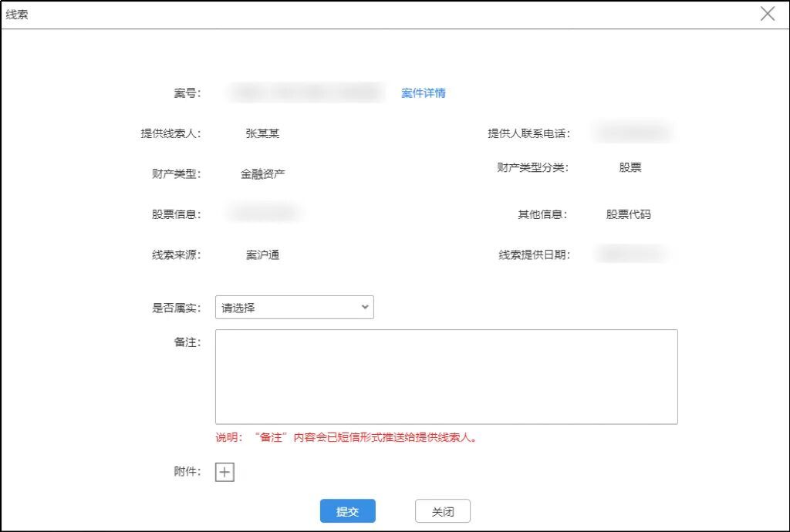
Task: Click the blurred 案号 case number
Action: [x=306, y=93]
